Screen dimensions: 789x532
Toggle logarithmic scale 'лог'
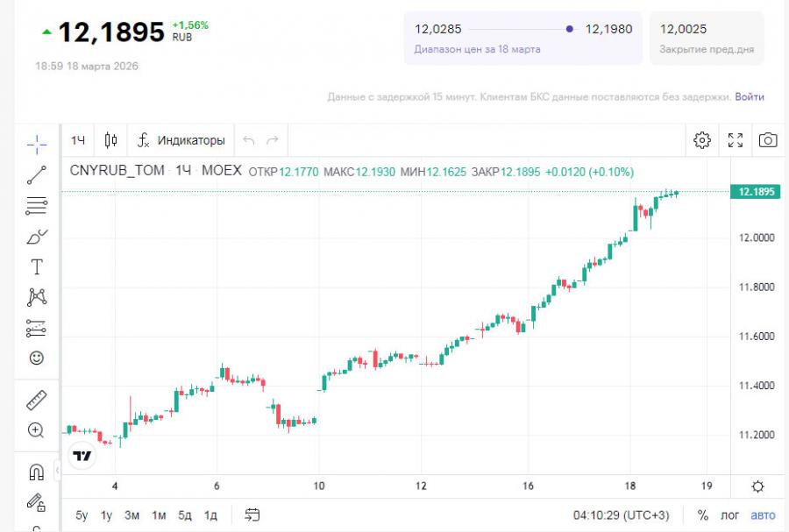[729, 515]
